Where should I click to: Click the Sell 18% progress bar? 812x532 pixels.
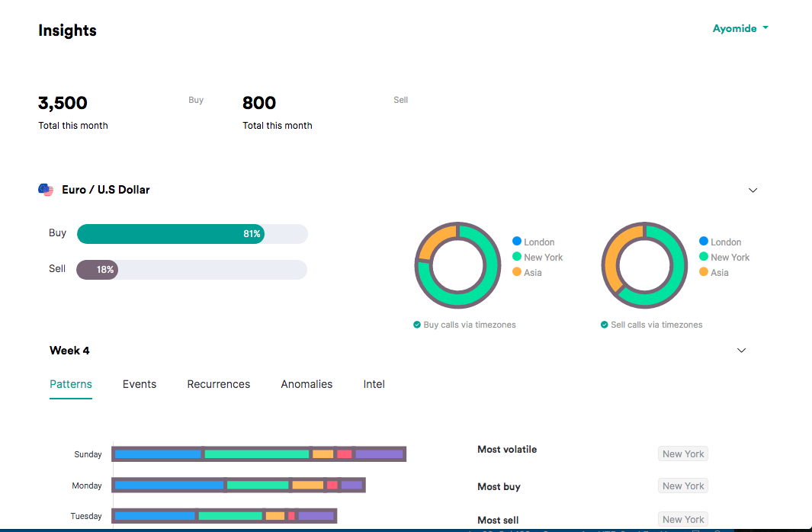(191, 270)
